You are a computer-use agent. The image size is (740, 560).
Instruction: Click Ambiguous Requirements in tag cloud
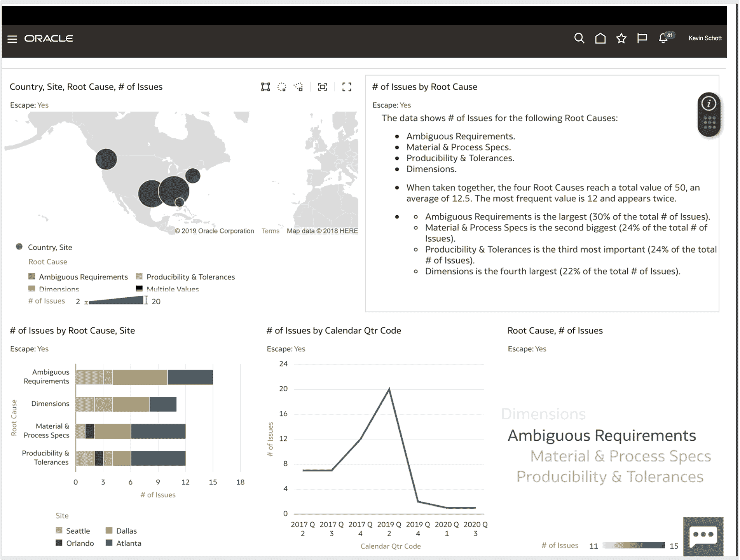click(x=602, y=436)
